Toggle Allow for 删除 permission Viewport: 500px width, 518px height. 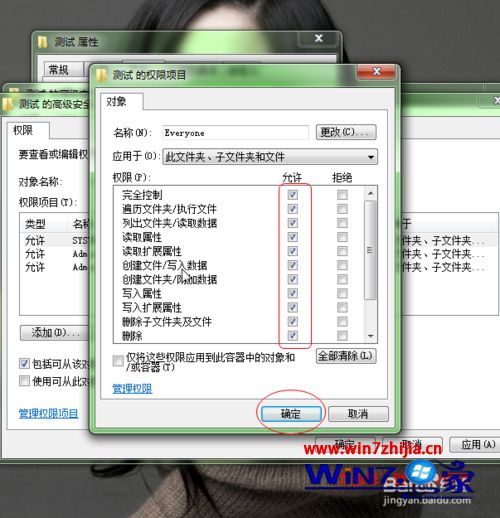coord(293,336)
